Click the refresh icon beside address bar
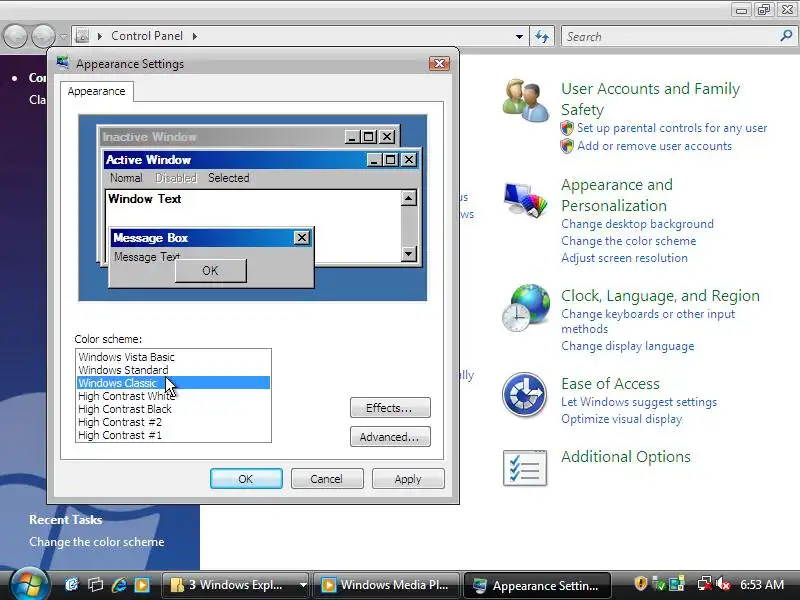The width and height of the screenshot is (800, 600). (x=542, y=36)
